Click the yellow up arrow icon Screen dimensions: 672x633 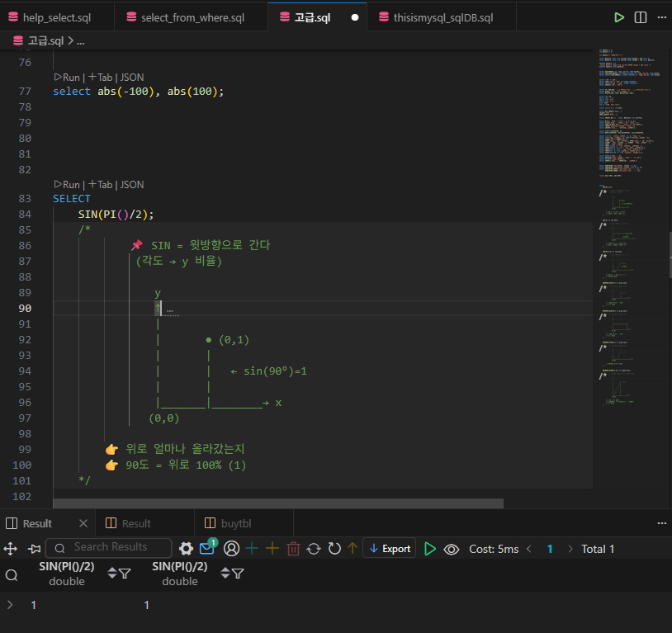point(353,549)
